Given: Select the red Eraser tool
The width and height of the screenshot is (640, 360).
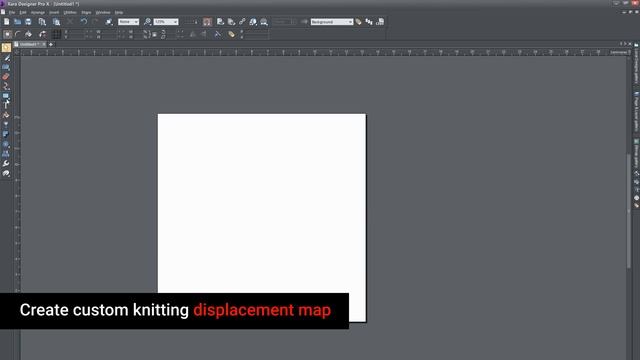Looking at the screenshot, I should (x=6, y=77).
